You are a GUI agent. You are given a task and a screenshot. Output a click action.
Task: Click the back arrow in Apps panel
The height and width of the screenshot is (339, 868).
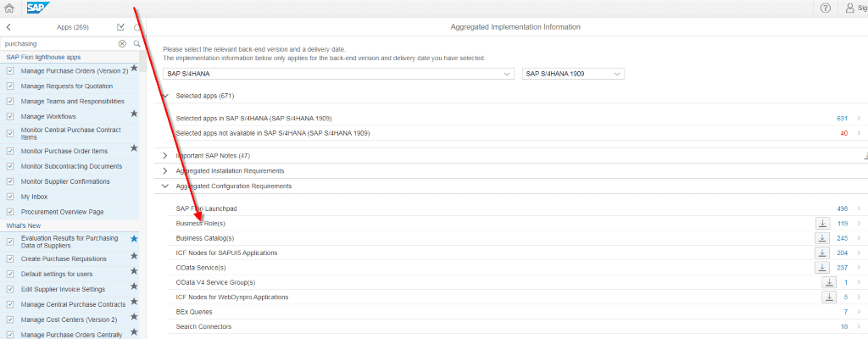8,27
